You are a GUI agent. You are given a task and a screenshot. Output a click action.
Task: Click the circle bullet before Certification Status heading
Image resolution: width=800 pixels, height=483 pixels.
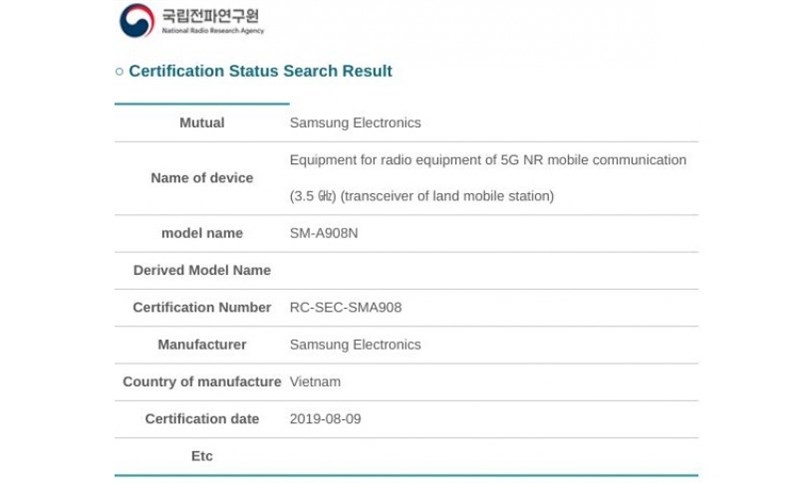pyautogui.click(x=120, y=71)
